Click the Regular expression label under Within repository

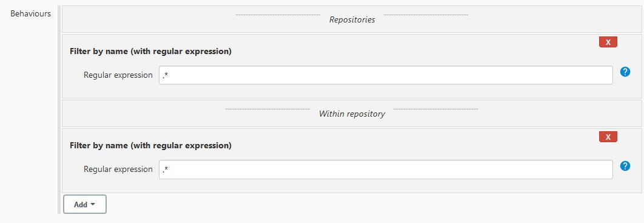pos(118,169)
